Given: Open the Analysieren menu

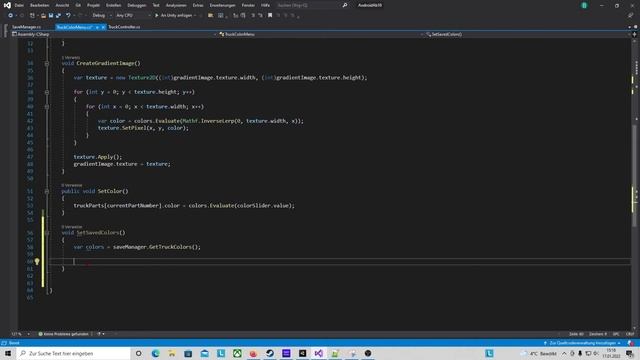Looking at the screenshot, I should (176, 5).
